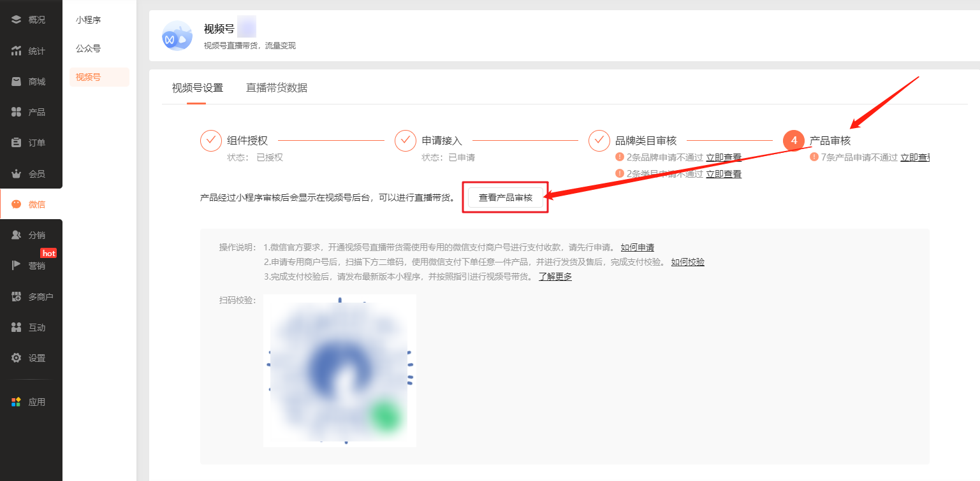Viewport: 980px width, 481px height.
Task: Click 扫码校验 label
Action: click(238, 300)
